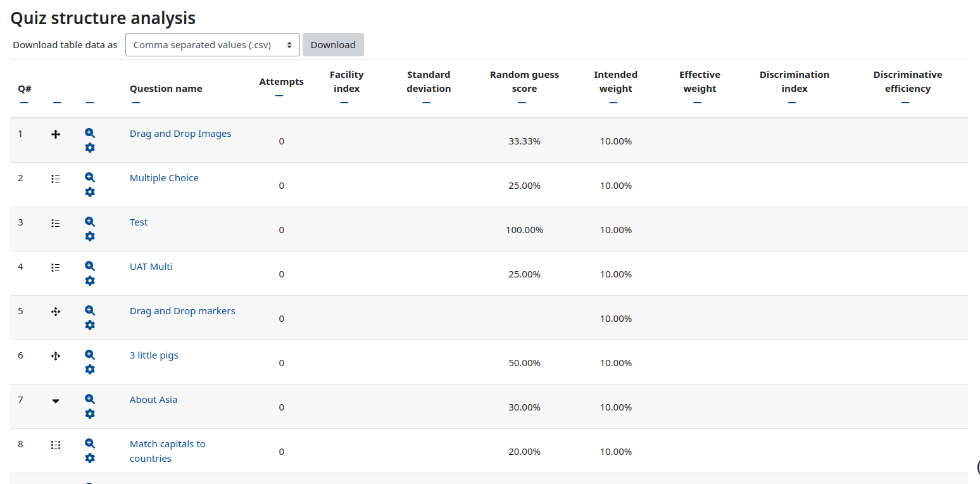Hide the Discriminative efficiency column
The width and height of the screenshot is (980, 484).
point(905,103)
